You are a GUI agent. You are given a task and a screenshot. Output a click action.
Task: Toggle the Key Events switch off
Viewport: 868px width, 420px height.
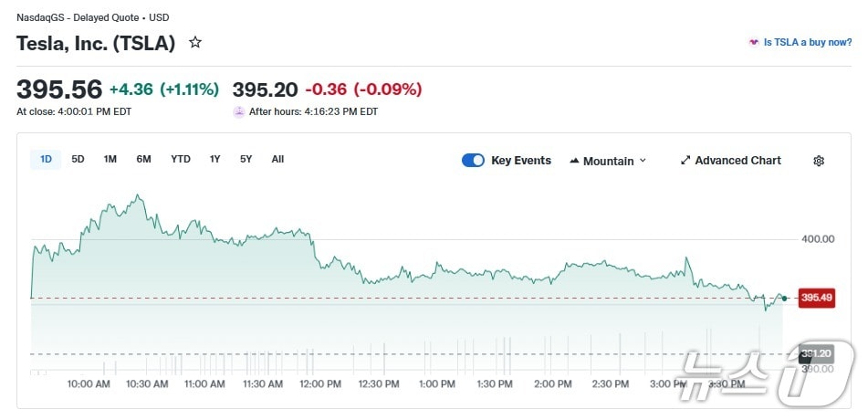point(473,161)
